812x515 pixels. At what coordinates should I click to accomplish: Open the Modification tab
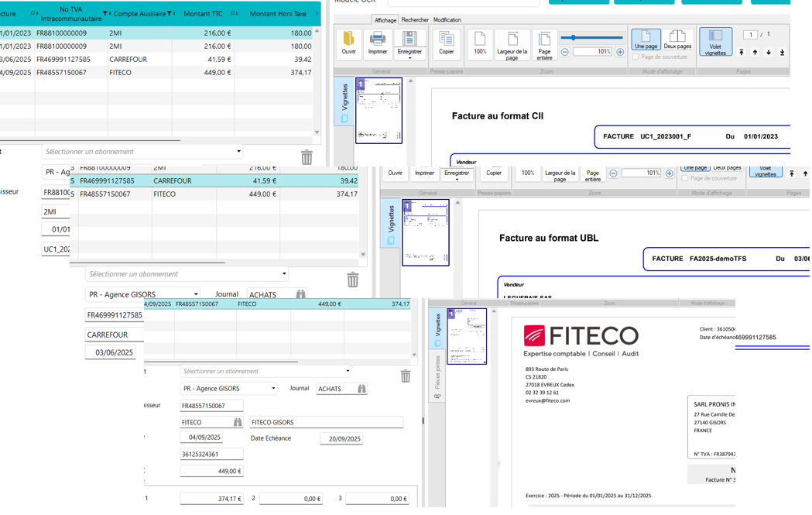(x=447, y=20)
